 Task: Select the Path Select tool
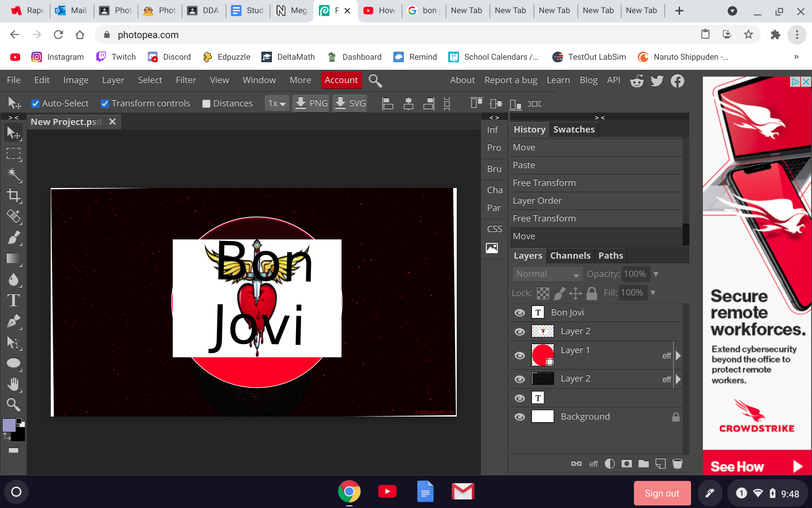pyautogui.click(x=14, y=342)
